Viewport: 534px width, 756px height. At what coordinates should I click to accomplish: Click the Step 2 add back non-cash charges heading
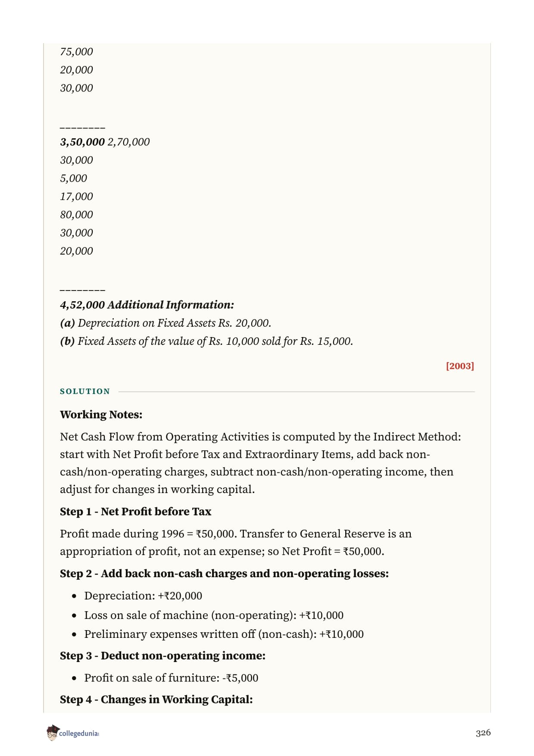click(x=224, y=574)
